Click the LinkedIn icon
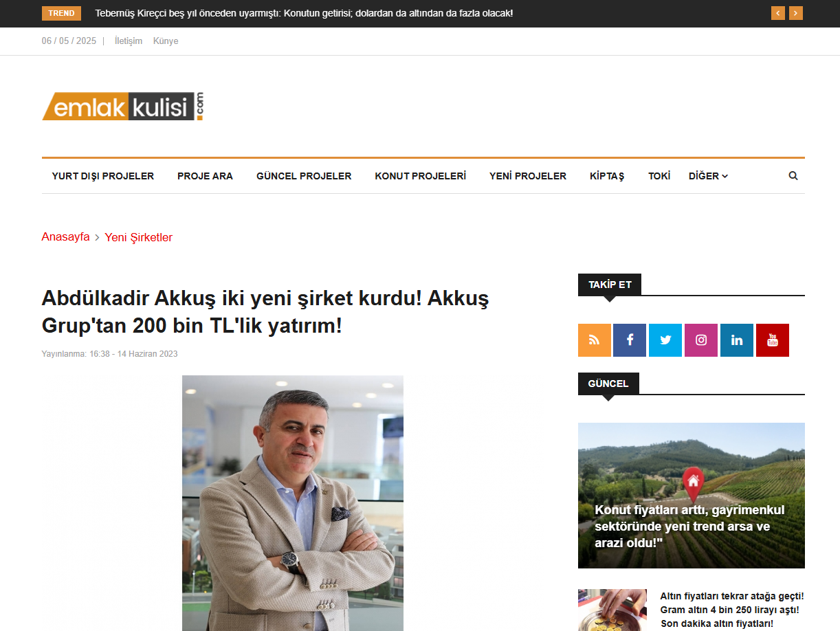 pyautogui.click(x=737, y=340)
